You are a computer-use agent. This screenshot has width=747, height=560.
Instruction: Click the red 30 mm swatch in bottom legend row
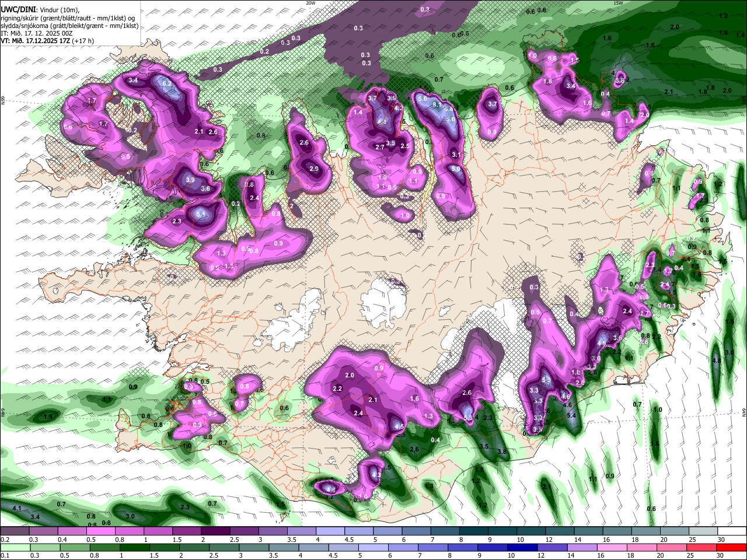[x=732, y=547]
